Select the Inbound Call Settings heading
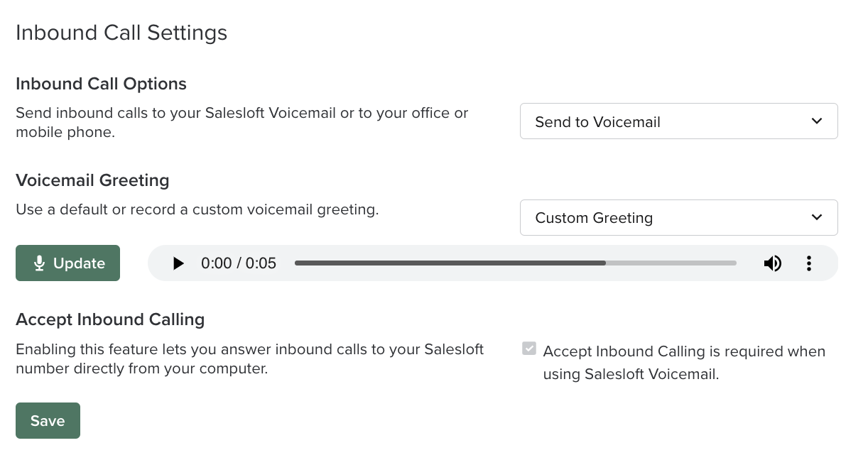 click(x=121, y=33)
